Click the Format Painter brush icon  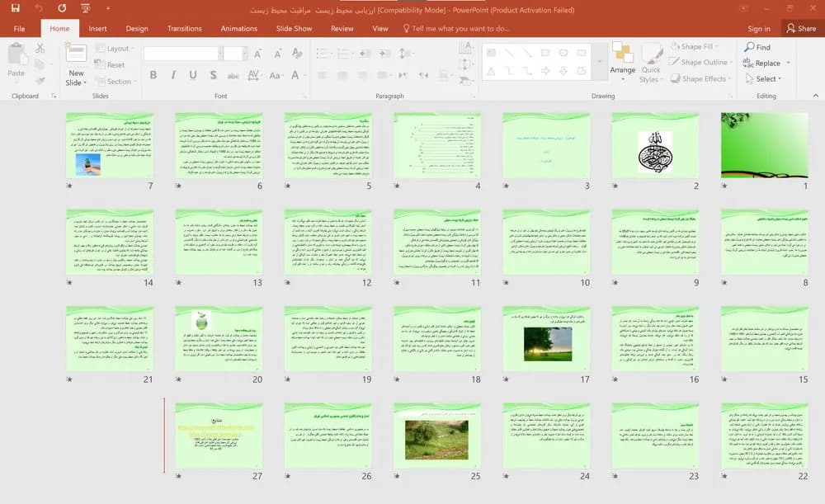point(40,80)
